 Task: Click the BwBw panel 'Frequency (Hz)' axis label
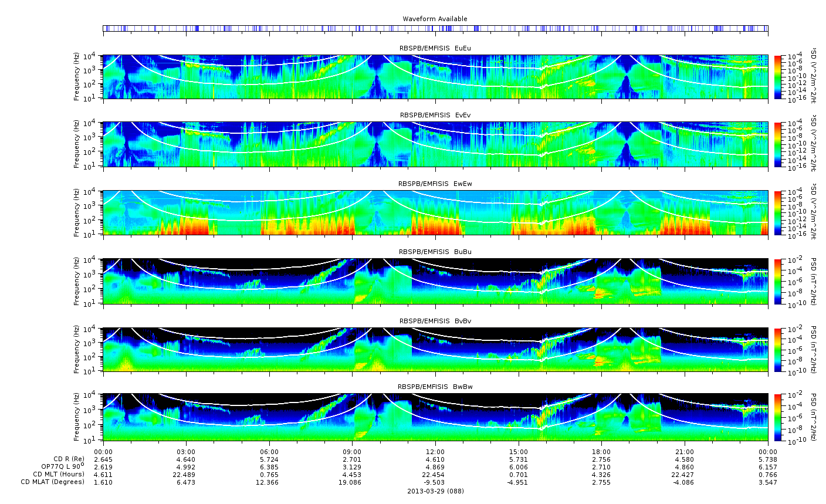pos(77,417)
